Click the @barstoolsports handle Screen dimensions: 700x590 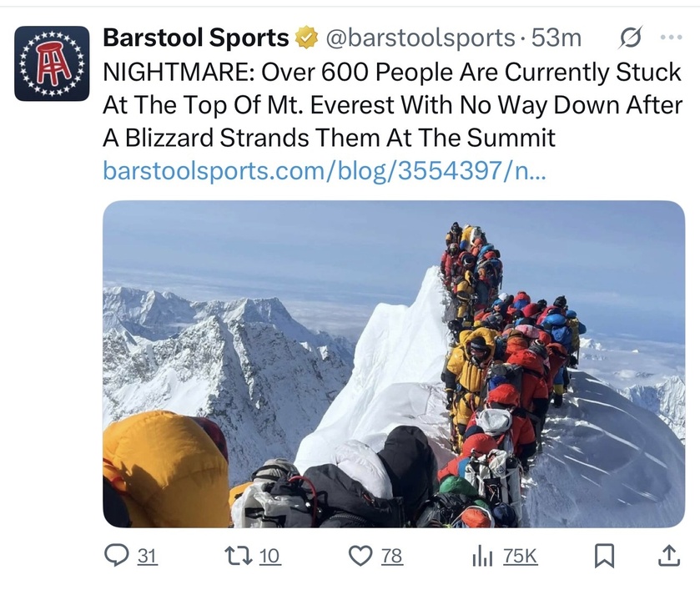421,38
